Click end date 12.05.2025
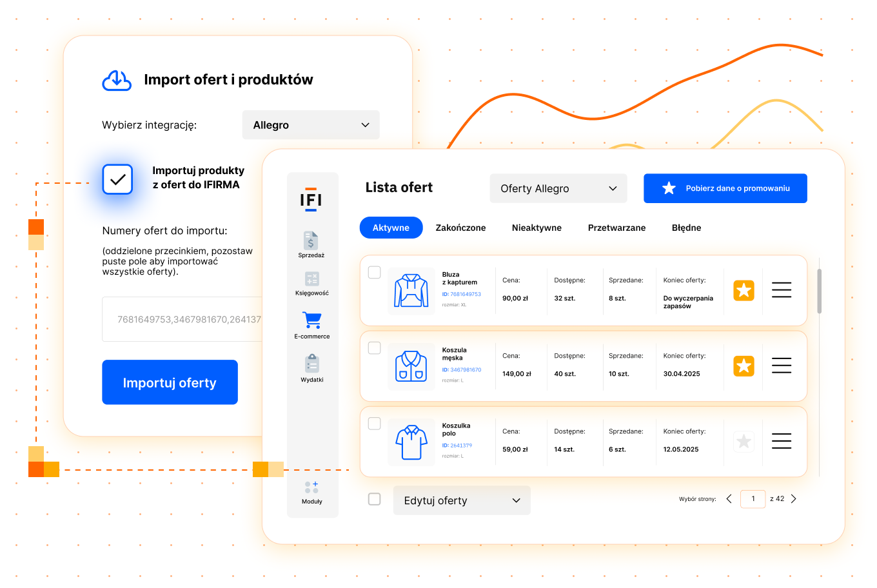 coord(681,449)
